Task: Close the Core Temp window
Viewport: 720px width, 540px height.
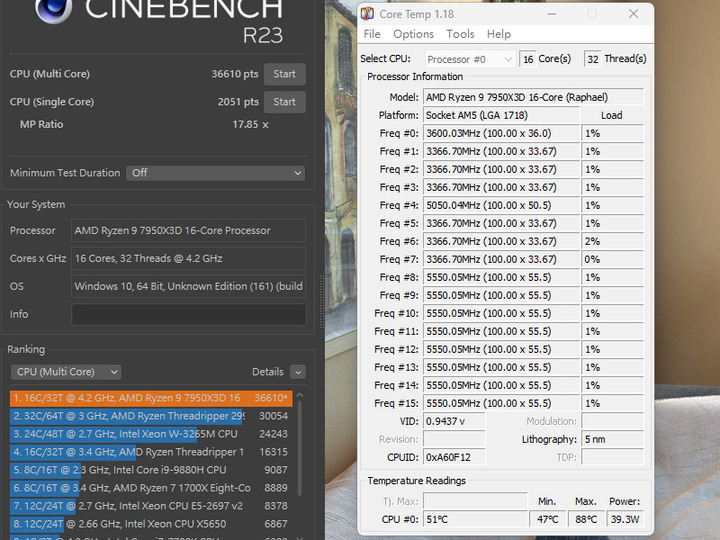Action: [634, 14]
